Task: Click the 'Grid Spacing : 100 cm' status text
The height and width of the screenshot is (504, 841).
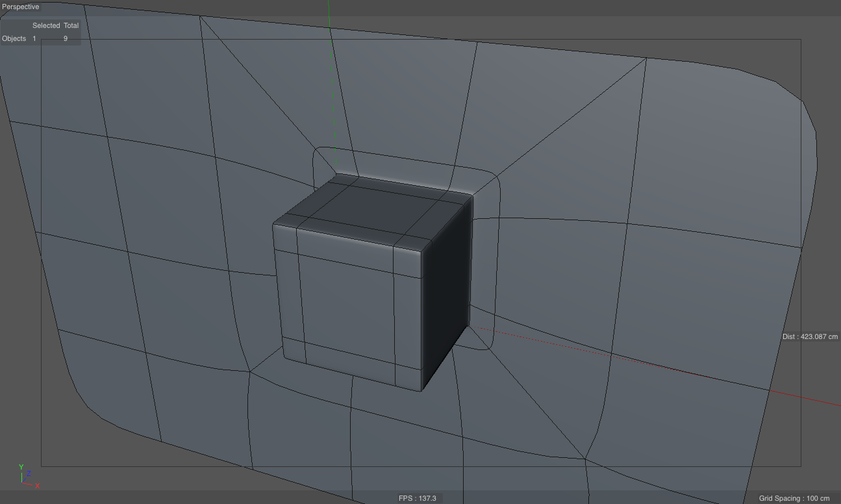Action: 794,498
